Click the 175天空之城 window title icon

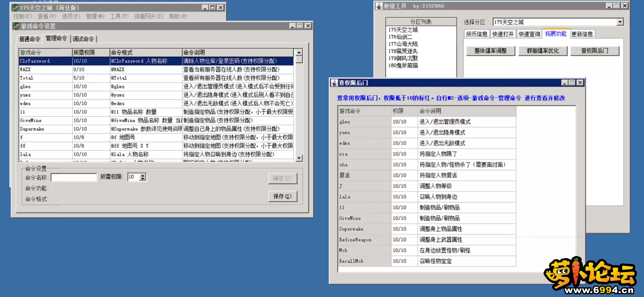(x=15, y=8)
